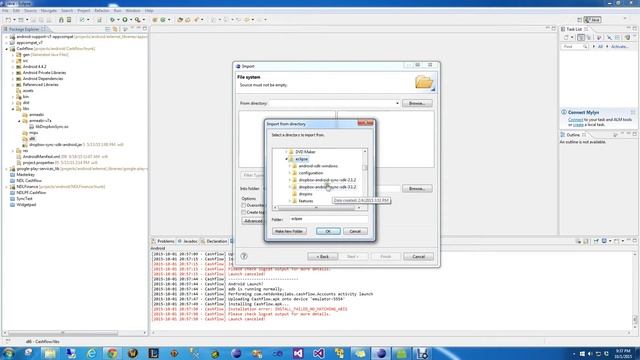Viewport: 640px width, 360px height.
Task: Click the Windows Start button
Action: coord(8,353)
